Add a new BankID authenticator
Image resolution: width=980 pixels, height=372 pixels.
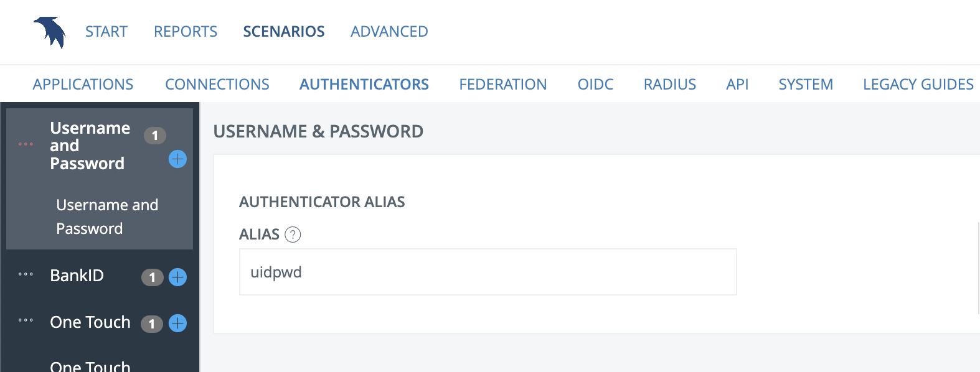(x=177, y=277)
